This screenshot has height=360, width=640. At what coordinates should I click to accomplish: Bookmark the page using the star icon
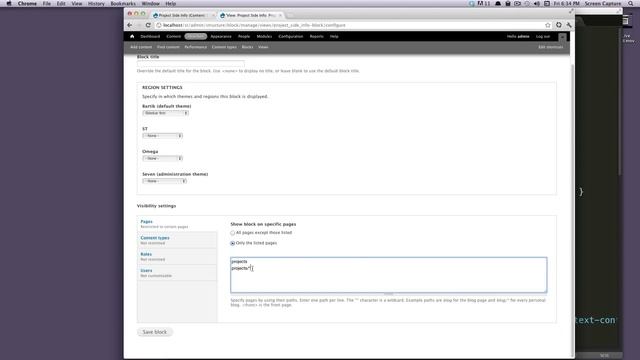[548, 25]
